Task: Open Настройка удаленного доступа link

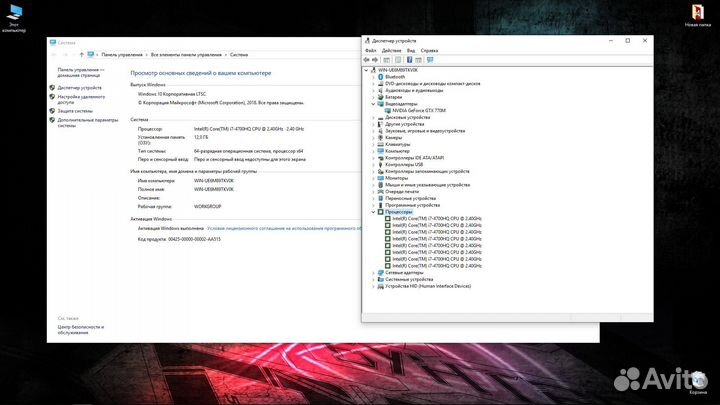Action: click(81, 100)
